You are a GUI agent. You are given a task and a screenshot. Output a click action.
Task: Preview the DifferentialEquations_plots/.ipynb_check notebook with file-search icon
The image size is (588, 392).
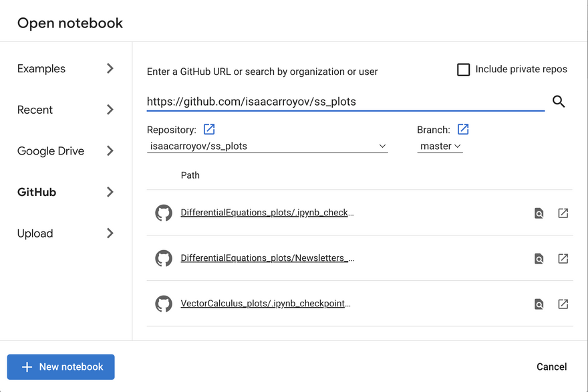coord(539,213)
